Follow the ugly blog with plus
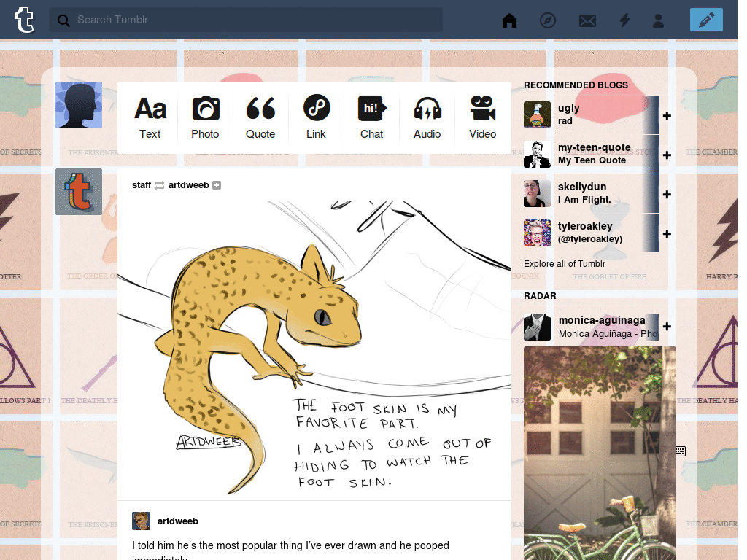Screen dimensions: 747x560 point(667,116)
